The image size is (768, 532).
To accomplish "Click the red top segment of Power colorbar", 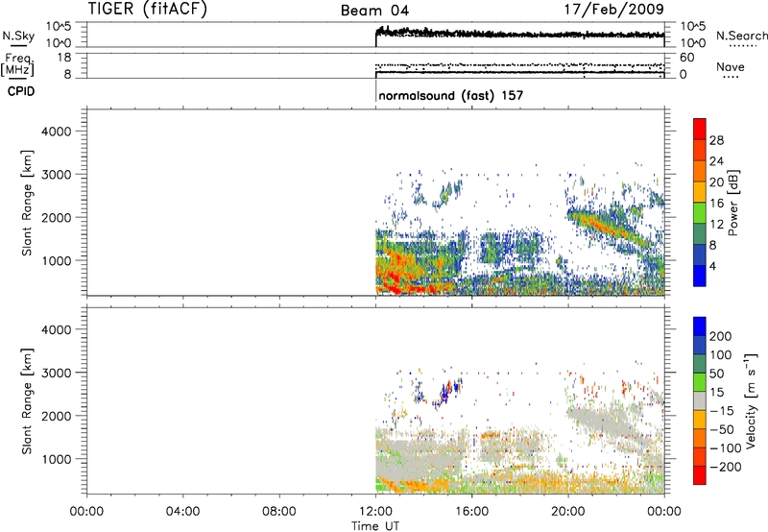I will tap(700, 129).
